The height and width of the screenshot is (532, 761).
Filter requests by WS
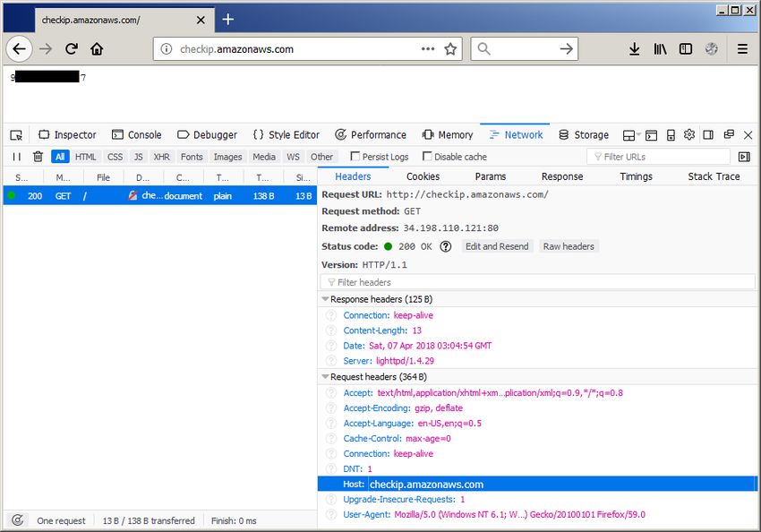(293, 157)
